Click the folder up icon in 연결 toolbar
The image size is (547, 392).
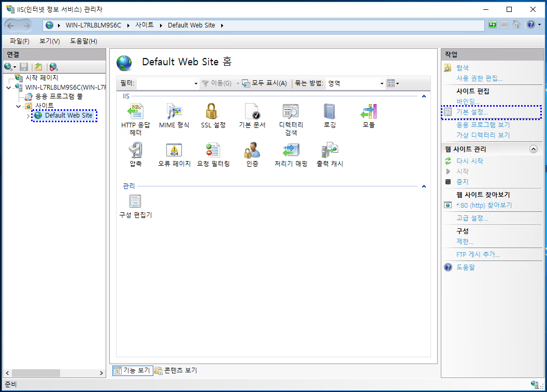click(x=38, y=67)
